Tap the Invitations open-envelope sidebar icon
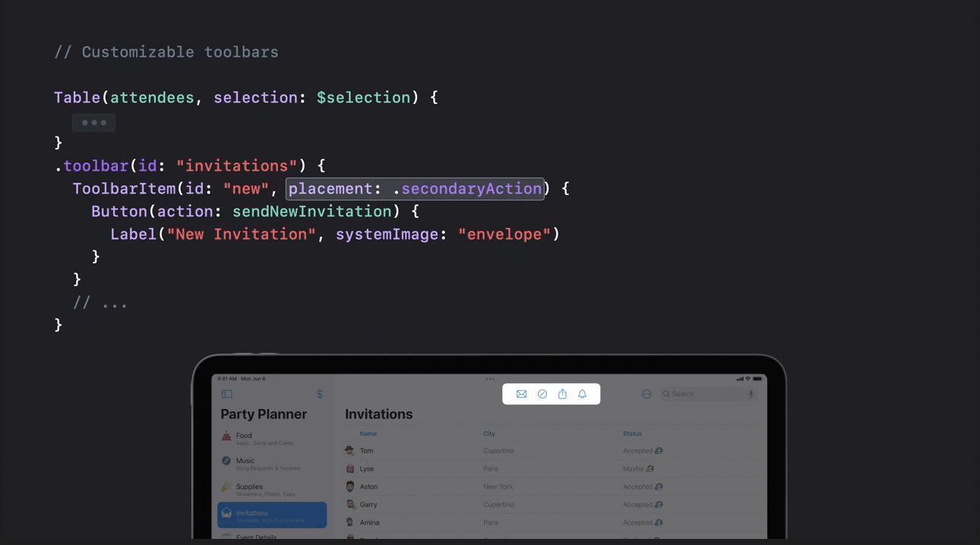 (x=226, y=514)
